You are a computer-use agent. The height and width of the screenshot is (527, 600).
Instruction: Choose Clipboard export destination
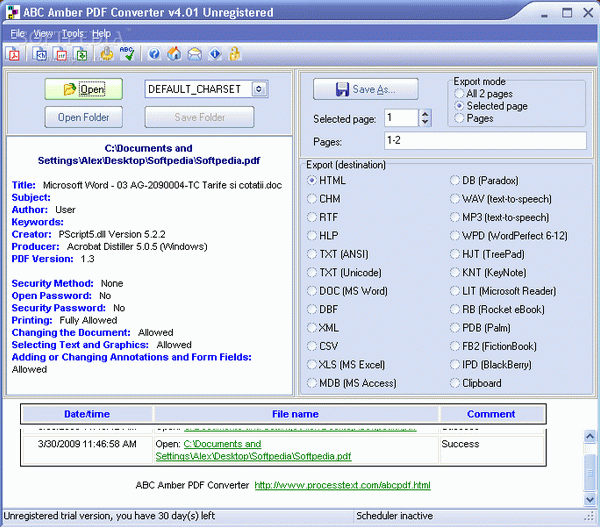click(x=476, y=383)
